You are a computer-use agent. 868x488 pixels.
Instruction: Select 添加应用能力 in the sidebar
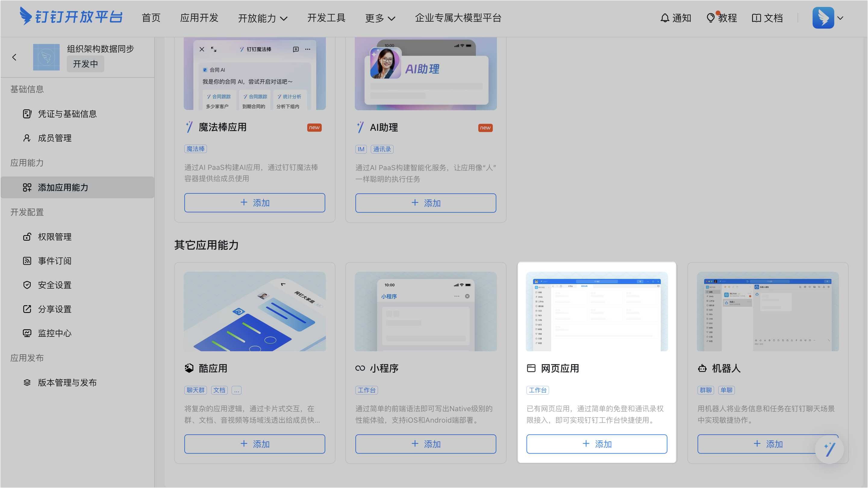[x=77, y=187]
